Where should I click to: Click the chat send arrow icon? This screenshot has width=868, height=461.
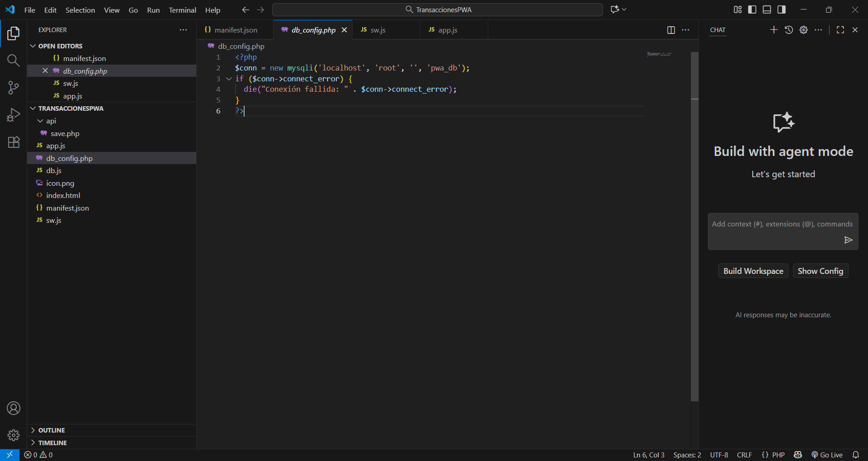pos(848,240)
